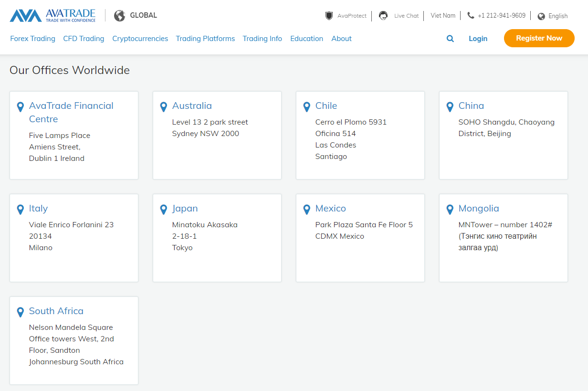Click the map pin for Mexico
This screenshot has width=588, height=391.
[x=306, y=210]
